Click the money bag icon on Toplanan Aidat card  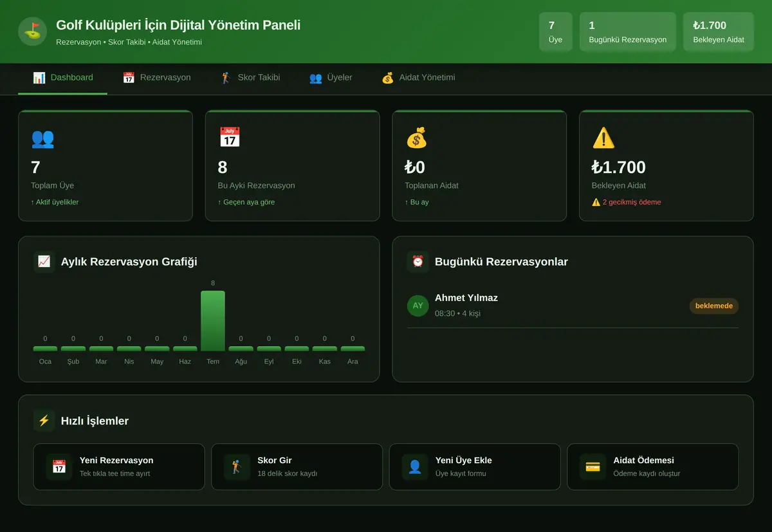coord(416,138)
